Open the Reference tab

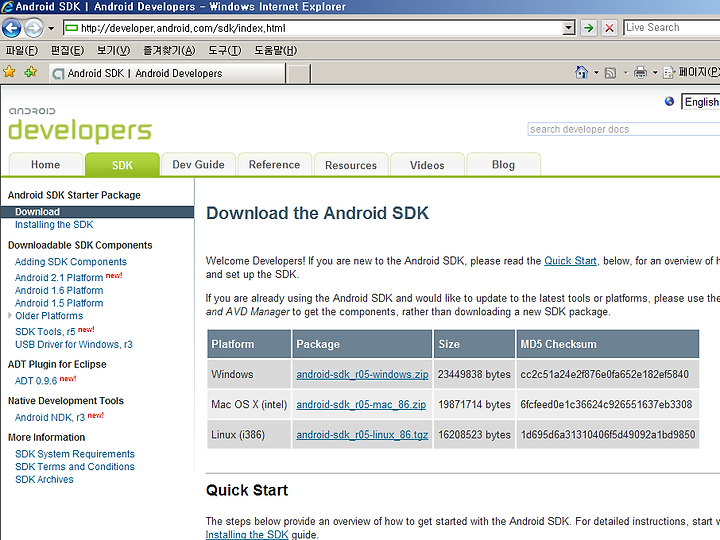tap(275, 164)
